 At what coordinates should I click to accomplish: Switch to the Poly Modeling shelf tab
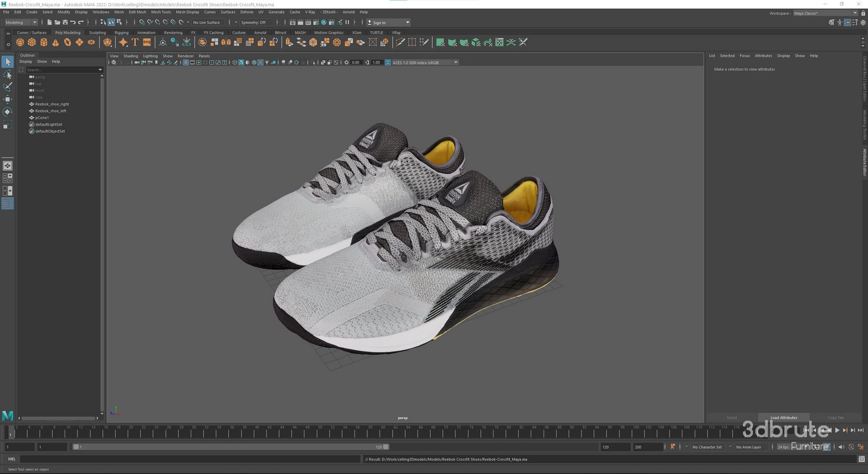(68, 33)
